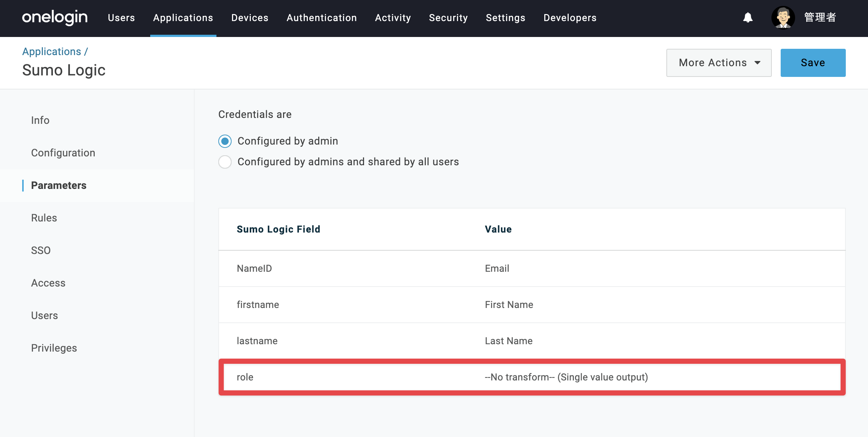Click the First Name value cell
Image resolution: width=868 pixels, height=437 pixels.
coord(509,305)
